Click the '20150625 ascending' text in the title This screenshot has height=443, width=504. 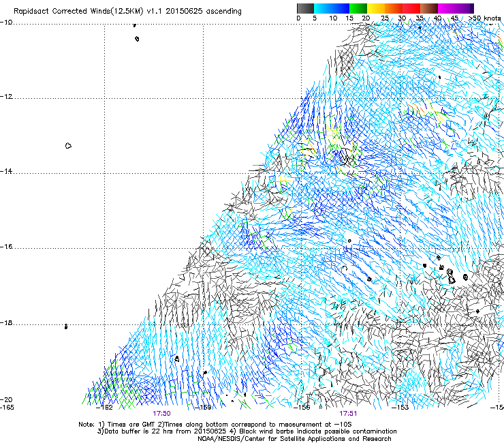tap(205, 12)
